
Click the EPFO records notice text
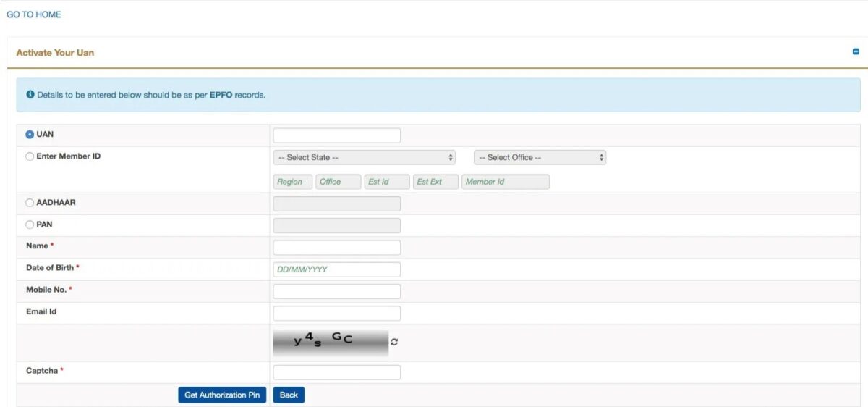[151, 95]
